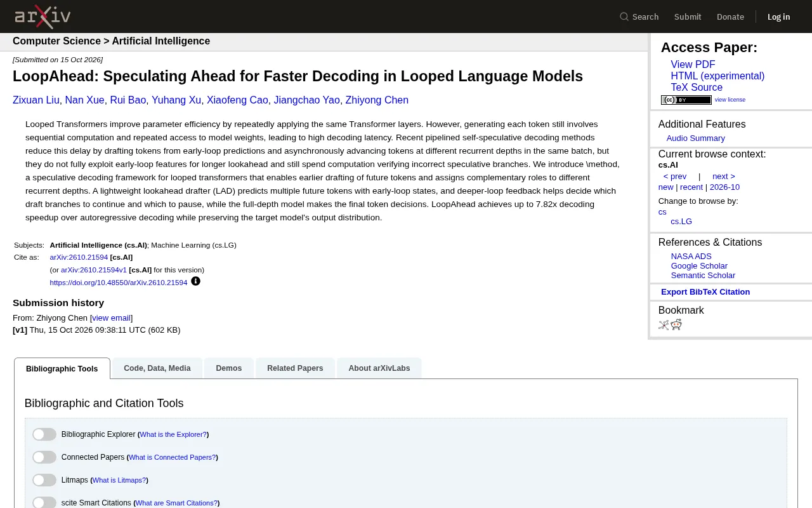812x508 pixels.
Task: Click the DOI info circle icon
Action: [195, 281]
